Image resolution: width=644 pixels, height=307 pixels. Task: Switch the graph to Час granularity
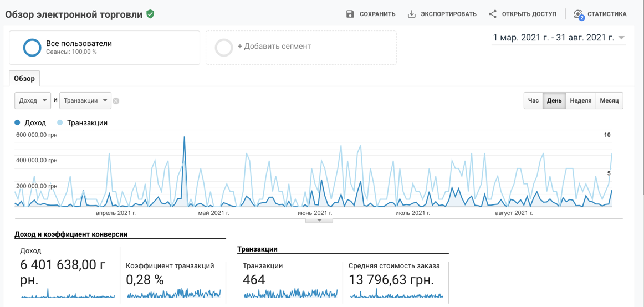[533, 100]
